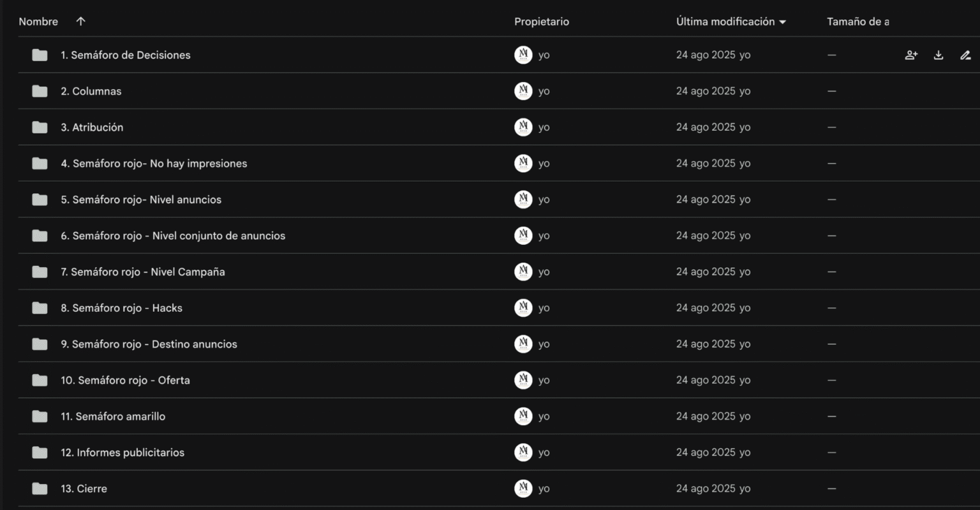The width and height of the screenshot is (980, 510).
Task: Open folder 10. Semáforo rojo - Oferta
Action: point(125,381)
